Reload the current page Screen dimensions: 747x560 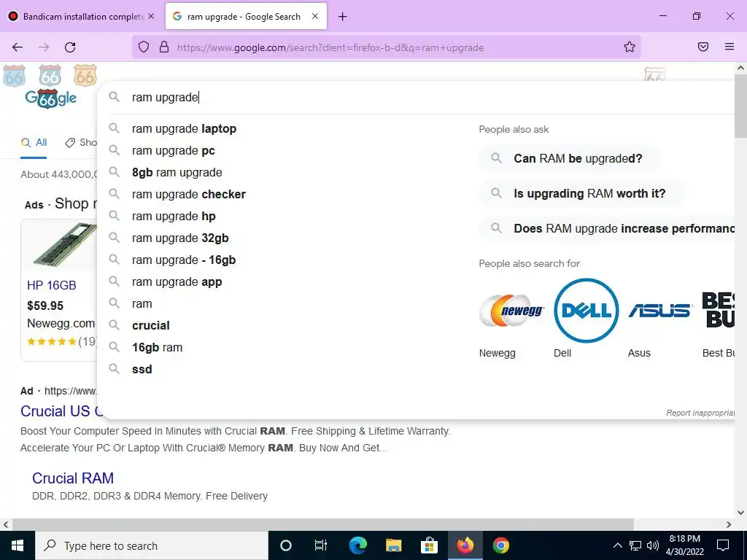(70, 47)
